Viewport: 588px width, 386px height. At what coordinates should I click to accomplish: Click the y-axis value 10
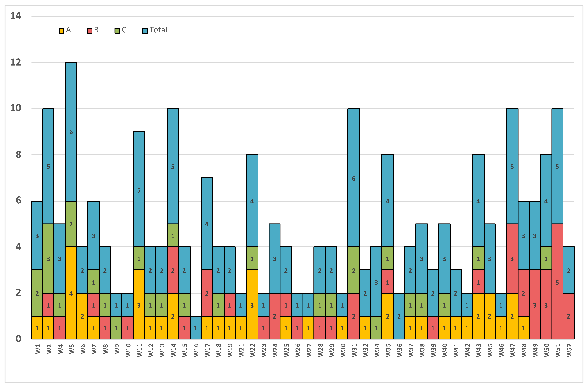16,108
